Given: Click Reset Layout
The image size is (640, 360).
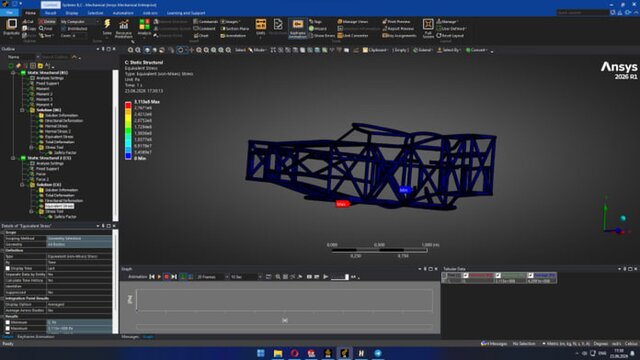Looking at the screenshot, I should coord(450,36).
